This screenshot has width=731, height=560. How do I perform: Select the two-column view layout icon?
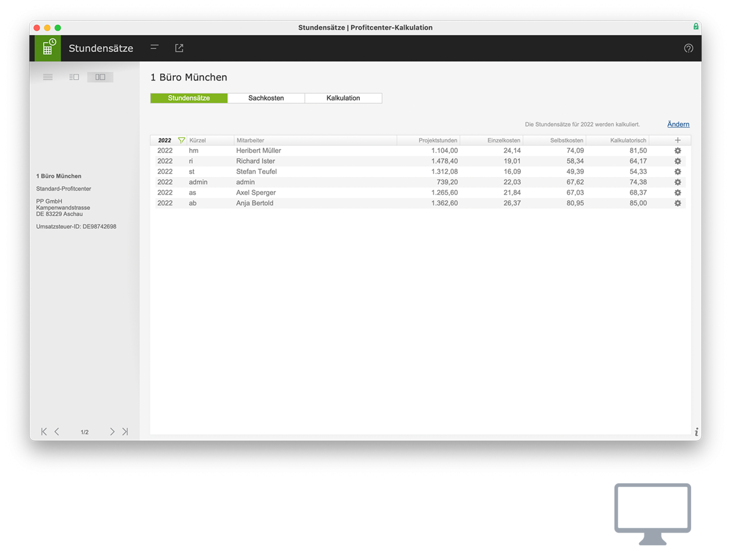(100, 77)
